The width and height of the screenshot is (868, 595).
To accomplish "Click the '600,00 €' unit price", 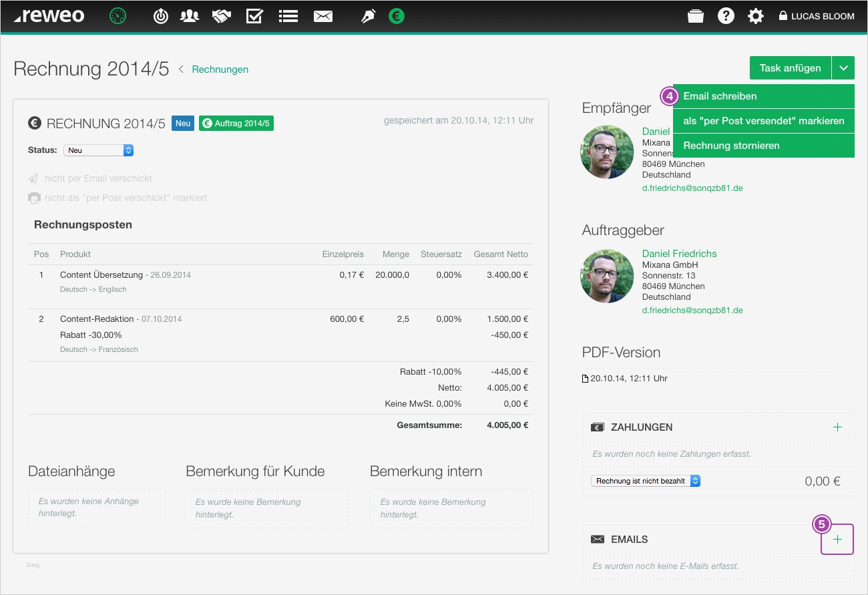I will click(x=347, y=319).
